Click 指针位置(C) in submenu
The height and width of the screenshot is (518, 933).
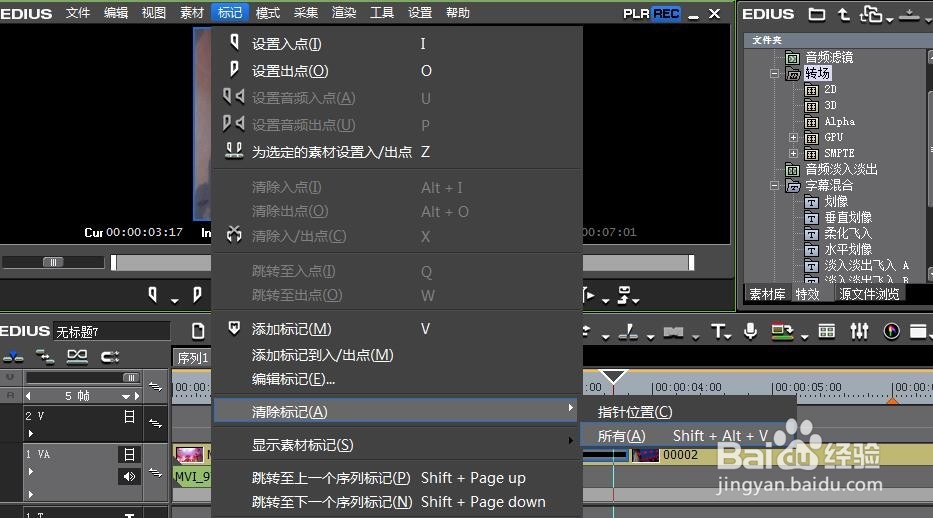pos(687,412)
